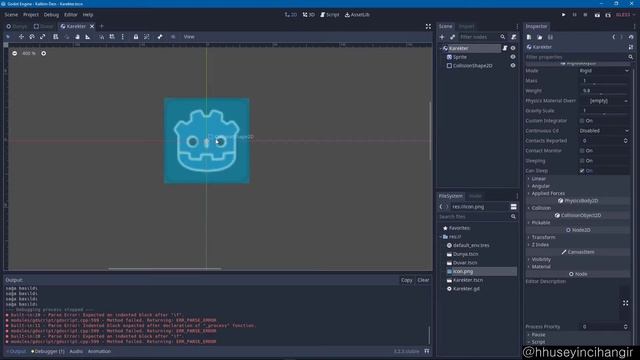This screenshot has height=360, width=640.
Task: Select Karekter.gd in FileSystem
Action: [x=466, y=289]
